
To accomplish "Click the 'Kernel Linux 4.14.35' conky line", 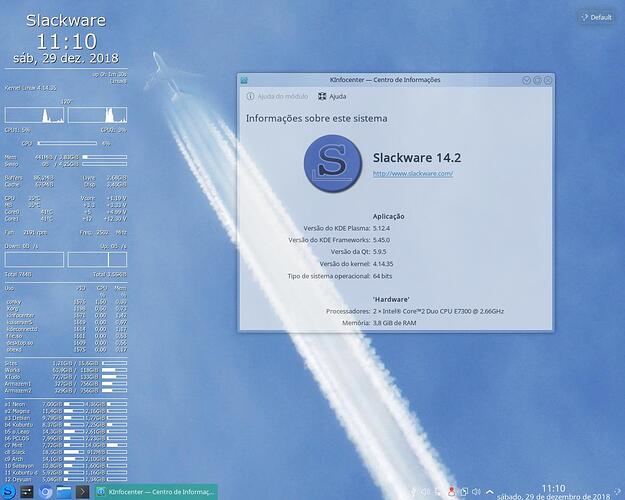I will coord(31,88).
